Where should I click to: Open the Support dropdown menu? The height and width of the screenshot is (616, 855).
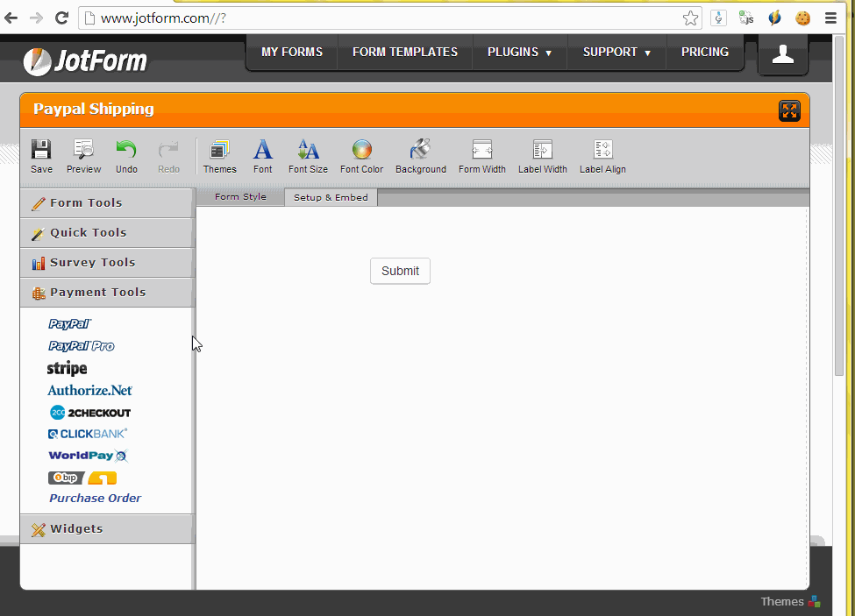[x=616, y=53]
